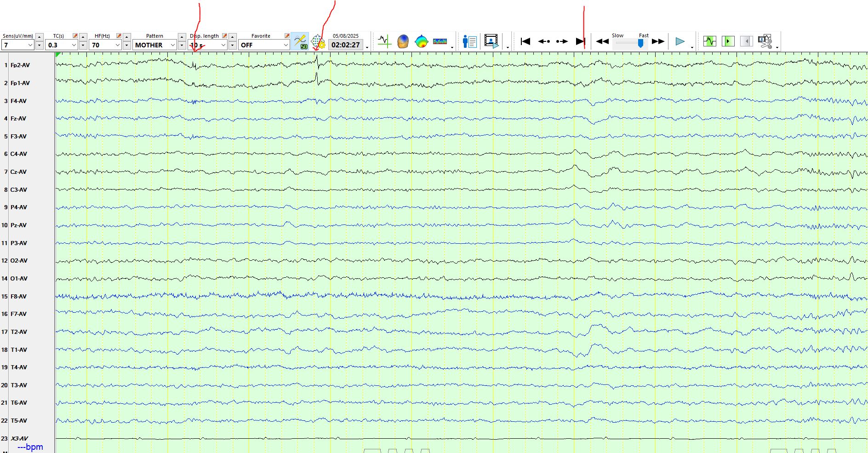Image resolution: width=868 pixels, height=453 pixels.
Task: Open the 3D head map view
Action: (403, 41)
